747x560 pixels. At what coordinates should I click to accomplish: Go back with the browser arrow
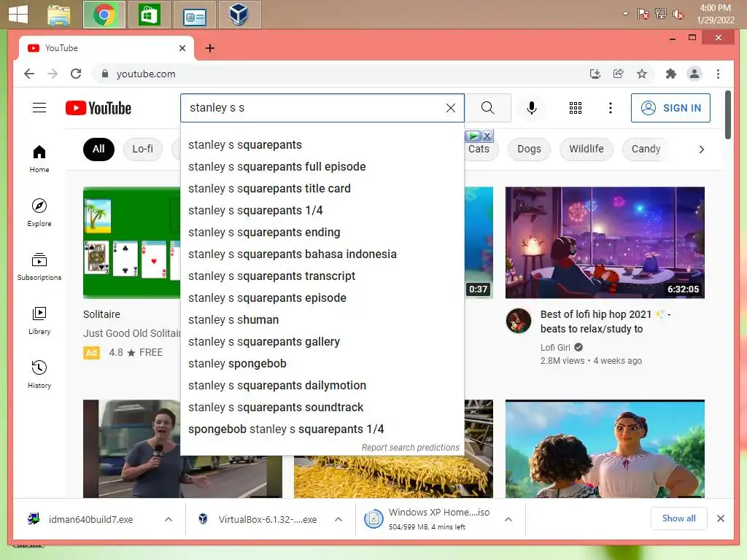[x=29, y=74]
